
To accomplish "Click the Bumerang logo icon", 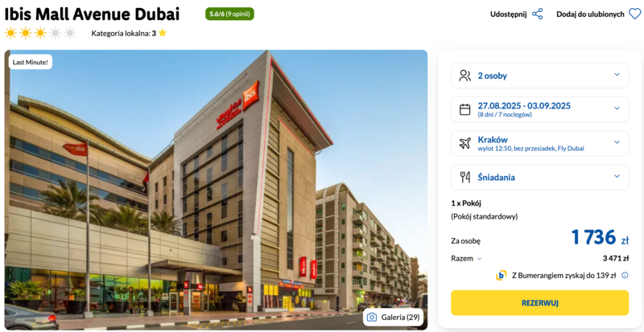I will 501,276.
